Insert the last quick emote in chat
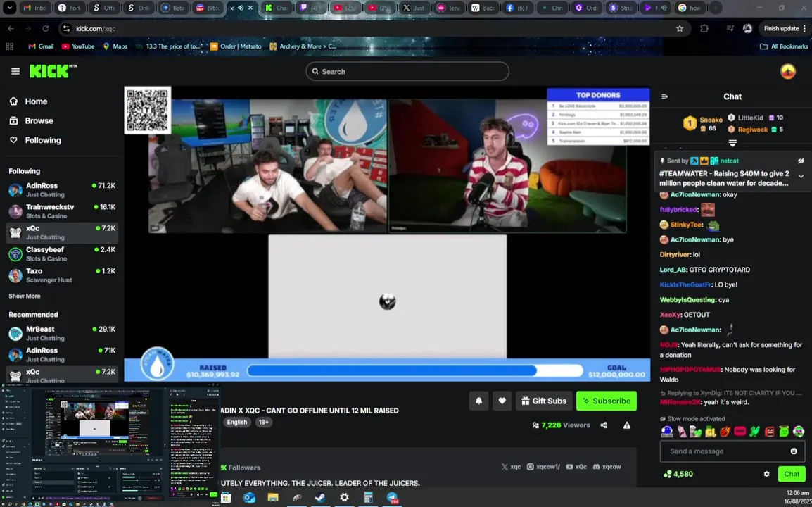 799,432
